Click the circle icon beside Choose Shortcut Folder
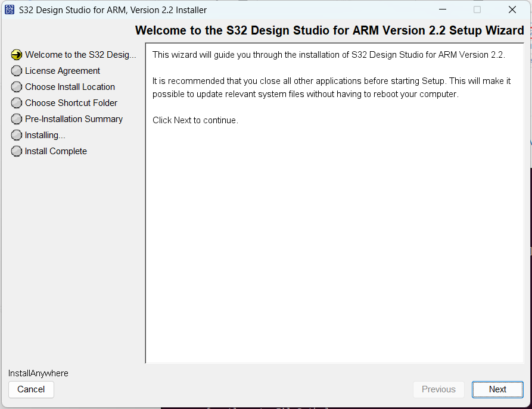 pyautogui.click(x=17, y=103)
